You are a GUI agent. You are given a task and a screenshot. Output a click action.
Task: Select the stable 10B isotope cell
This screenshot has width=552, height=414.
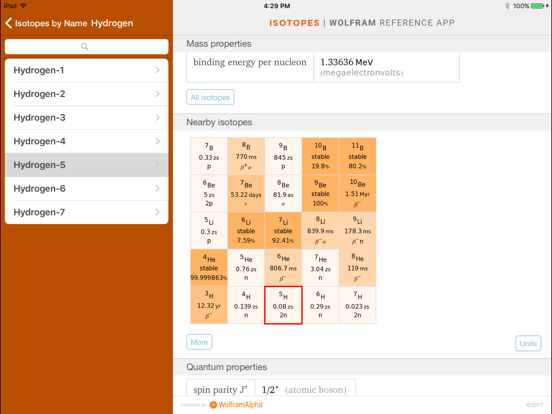(x=320, y=156)
